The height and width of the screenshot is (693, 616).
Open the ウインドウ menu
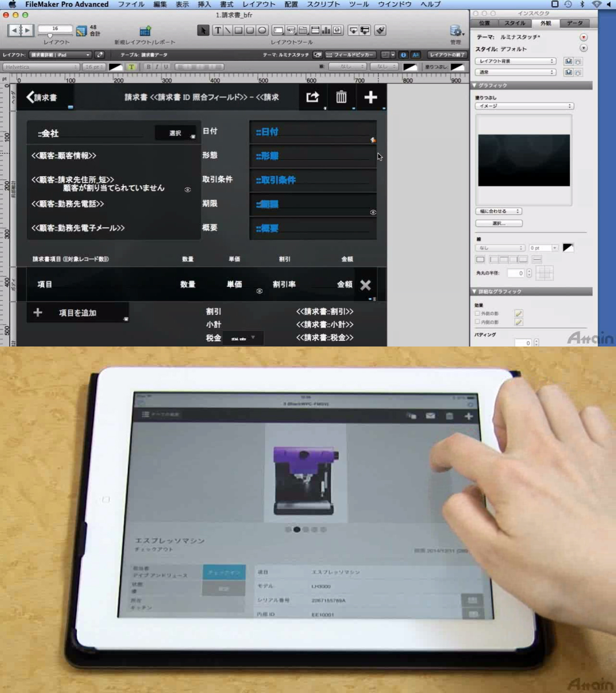(395, 4)
